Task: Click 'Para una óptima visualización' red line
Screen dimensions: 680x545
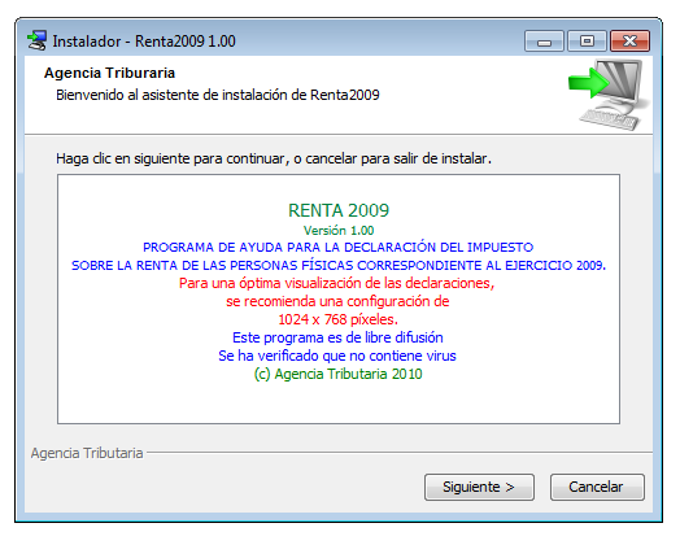Action: [x=337, y=283]
